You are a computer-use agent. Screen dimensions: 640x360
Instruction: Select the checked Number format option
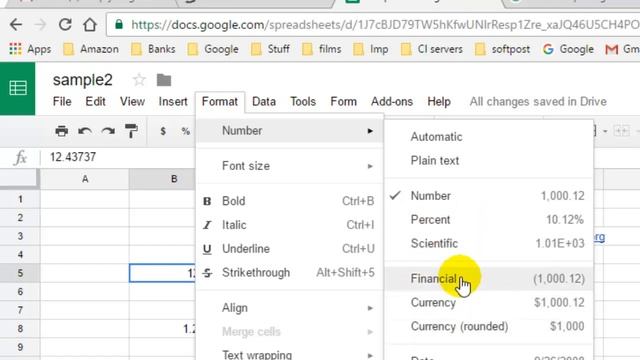pyautogui.click(x=489, y=196)
